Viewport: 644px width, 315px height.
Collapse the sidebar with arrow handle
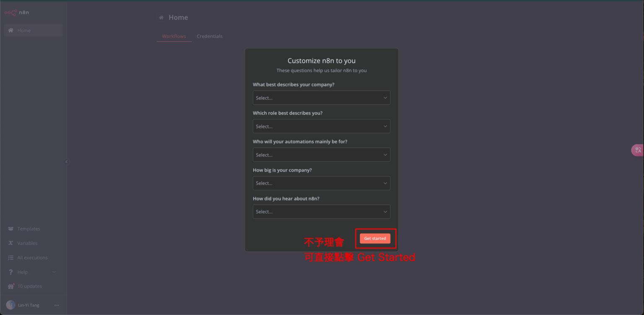(x=66, y=161)
